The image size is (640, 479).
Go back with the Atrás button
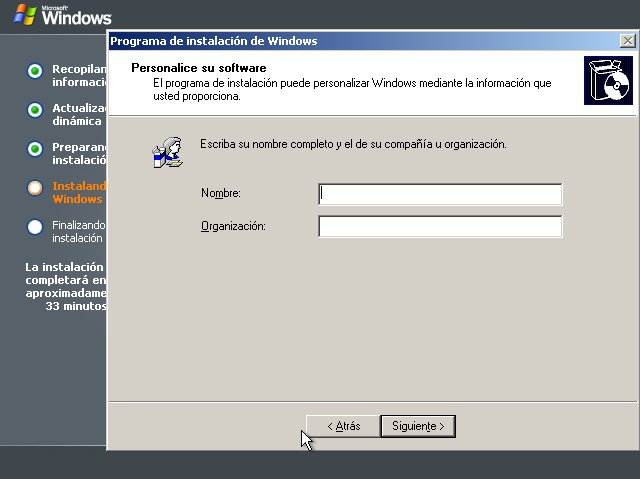(x=343, y=426)
